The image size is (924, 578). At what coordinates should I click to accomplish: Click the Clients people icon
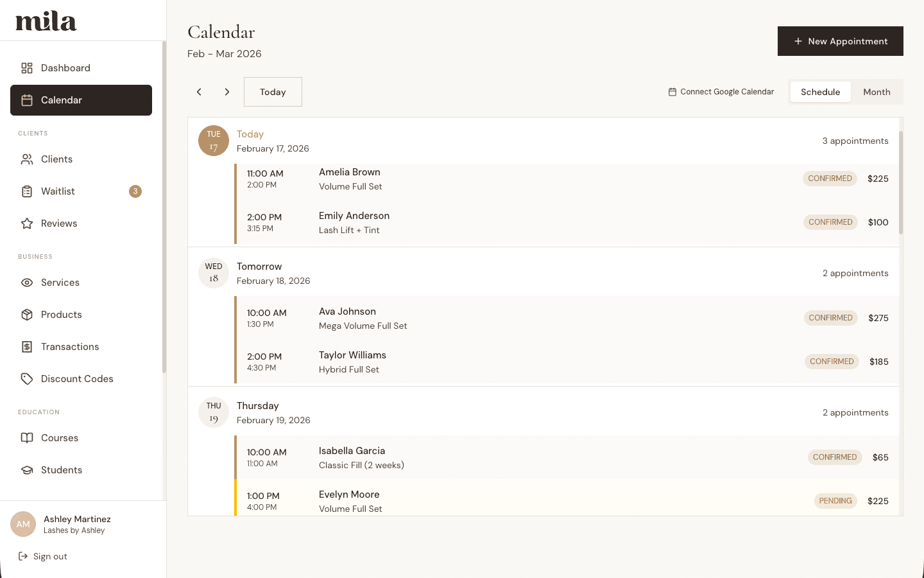27,159
